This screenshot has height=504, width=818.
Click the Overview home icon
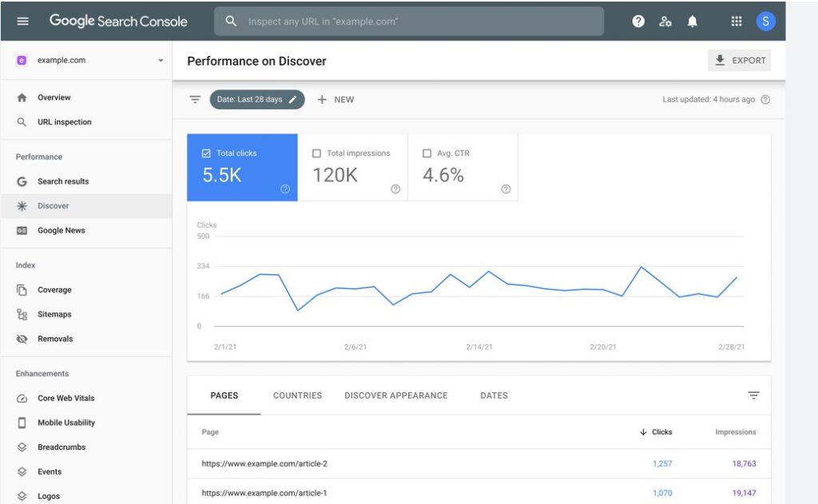click(x=22, y=97)
